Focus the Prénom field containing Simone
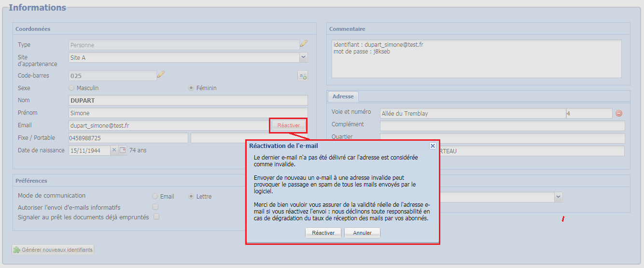The image size is (644, 268). point(188,113)
